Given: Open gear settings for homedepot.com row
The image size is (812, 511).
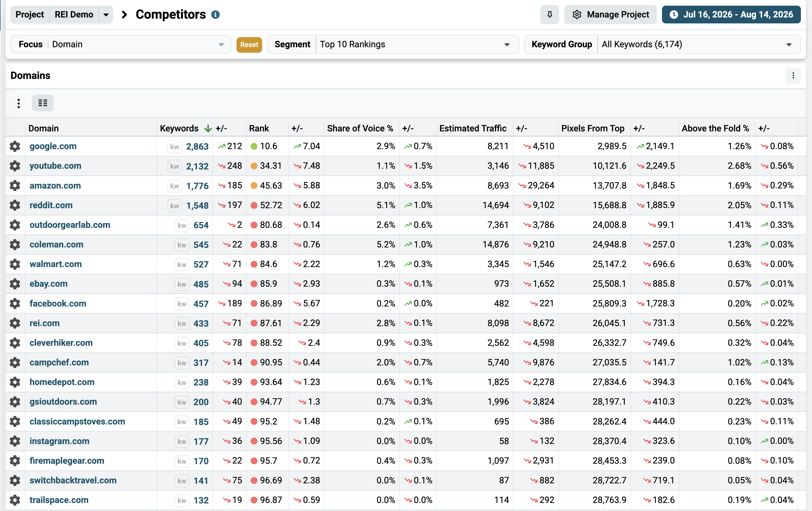Looking at the screenshot, I should [15, 382].
